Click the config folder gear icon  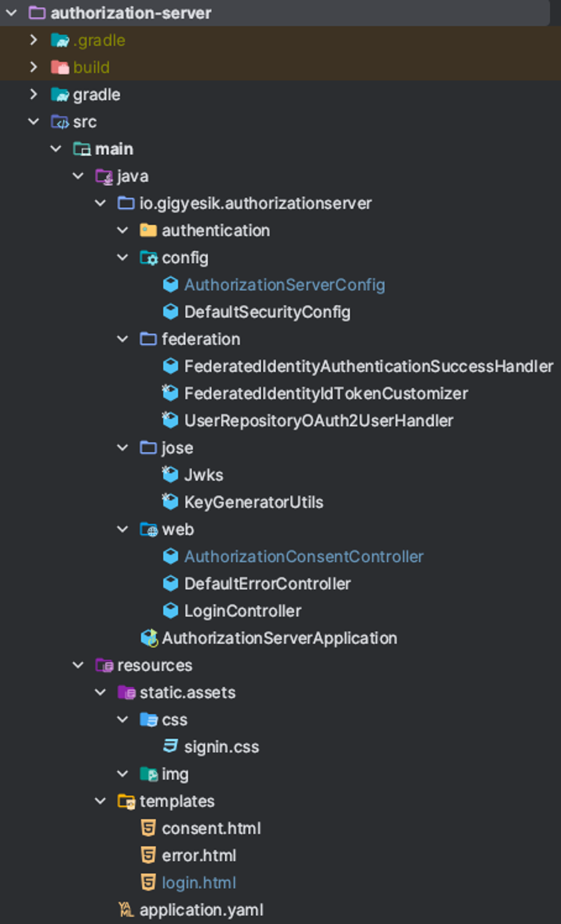click(x=148, y=258)
